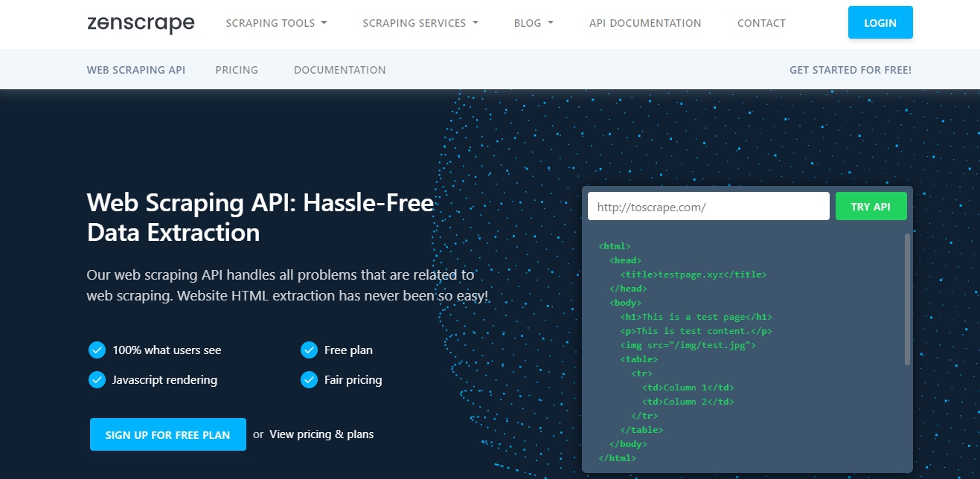Click the URL input field with toscrape.com

[x=708, y=207]
